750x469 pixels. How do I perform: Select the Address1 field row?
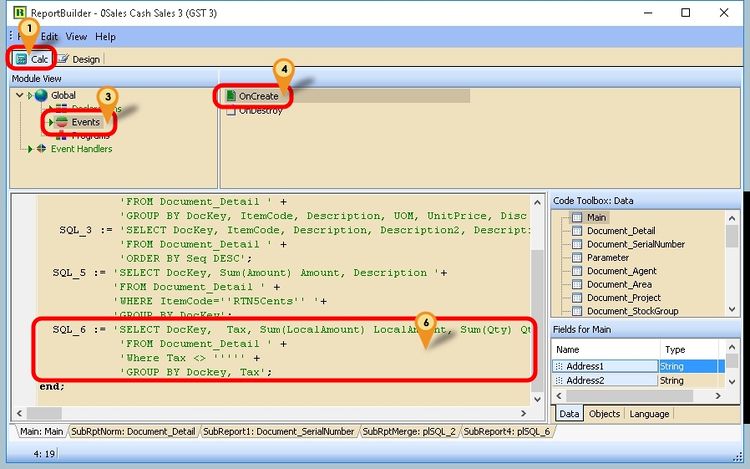tap(638, 366)
